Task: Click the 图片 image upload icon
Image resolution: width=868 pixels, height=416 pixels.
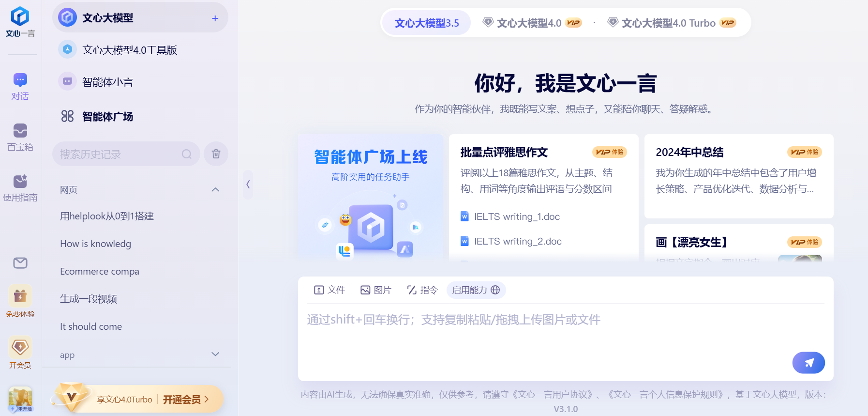Action: pyautogui.click(x=365, y=290)
